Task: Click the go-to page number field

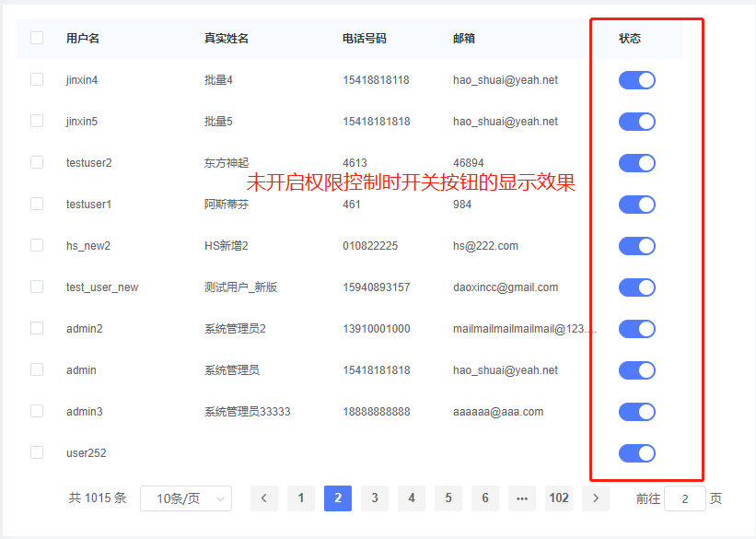Action: (x=684, y=498)
